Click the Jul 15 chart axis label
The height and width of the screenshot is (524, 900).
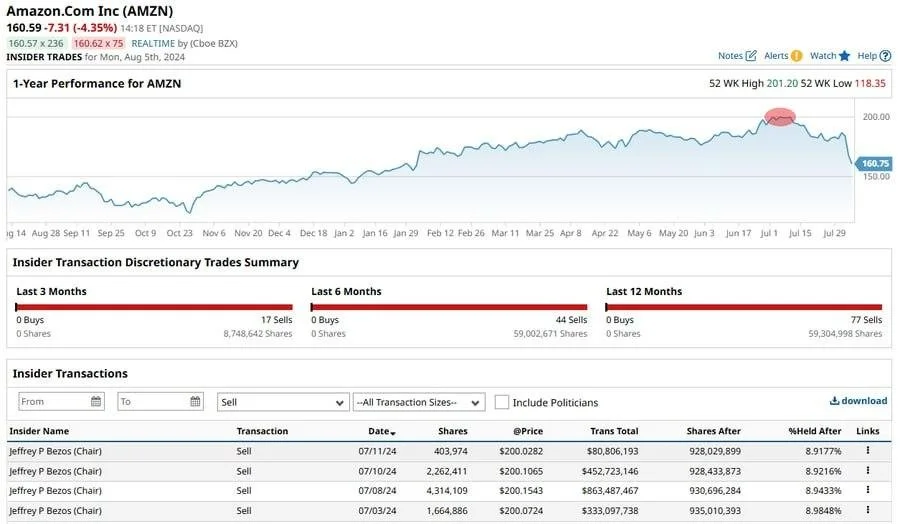click(800, 233)
